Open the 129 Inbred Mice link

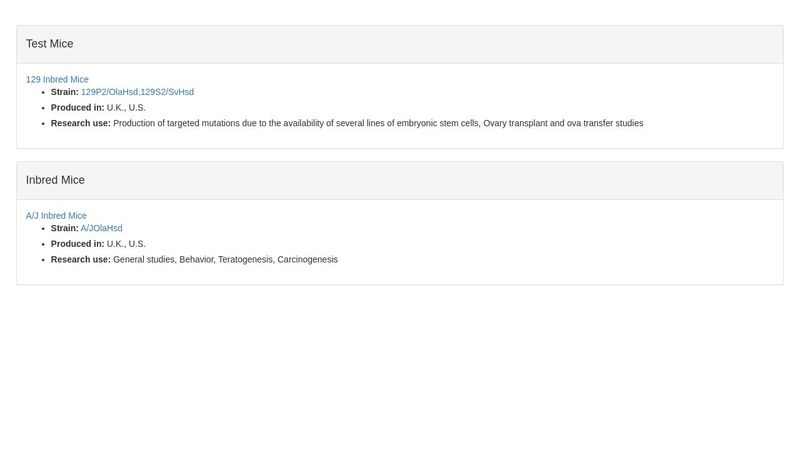point(57,80)
